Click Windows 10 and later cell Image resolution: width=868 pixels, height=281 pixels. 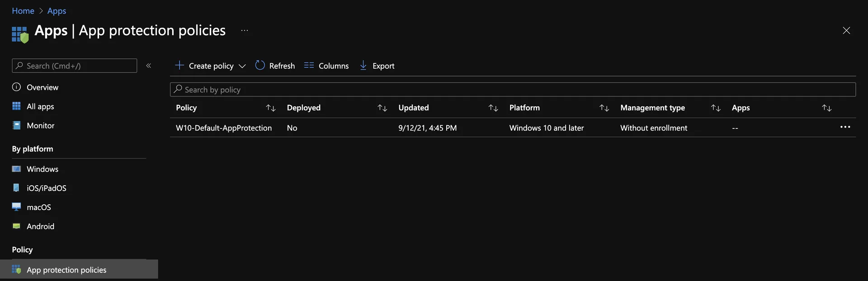[x=547, y=128]
